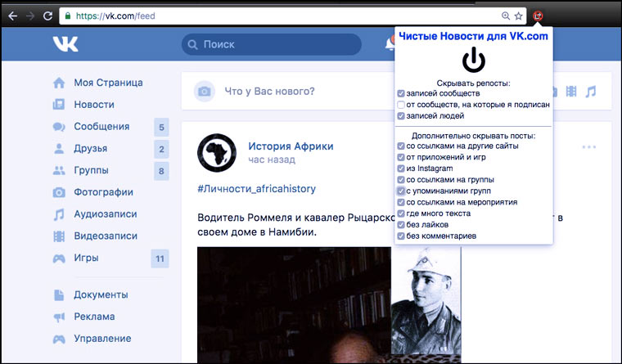Viewport: 622px width, 364px height.
Task: Open Видеозаписи in the sidebar
Action: pyautogui.click(x=105, y=236)
